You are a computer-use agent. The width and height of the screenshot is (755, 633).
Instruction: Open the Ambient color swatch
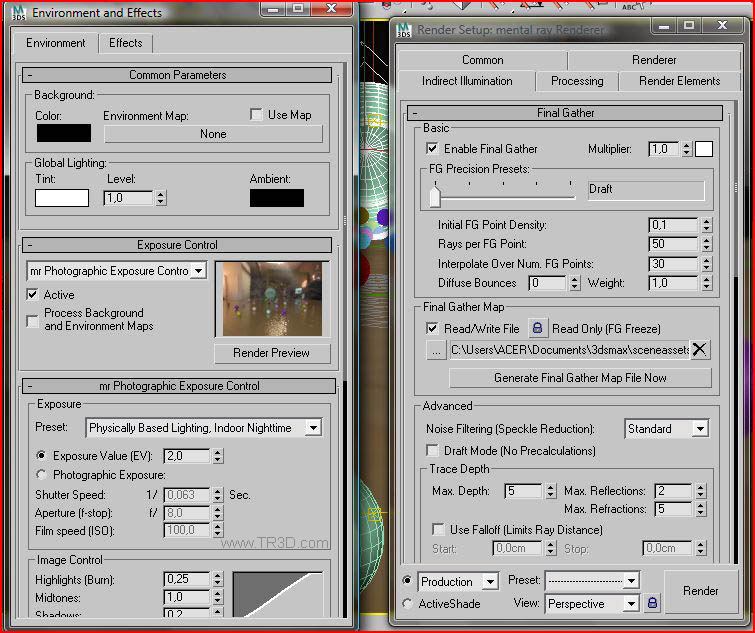[277, 198]
